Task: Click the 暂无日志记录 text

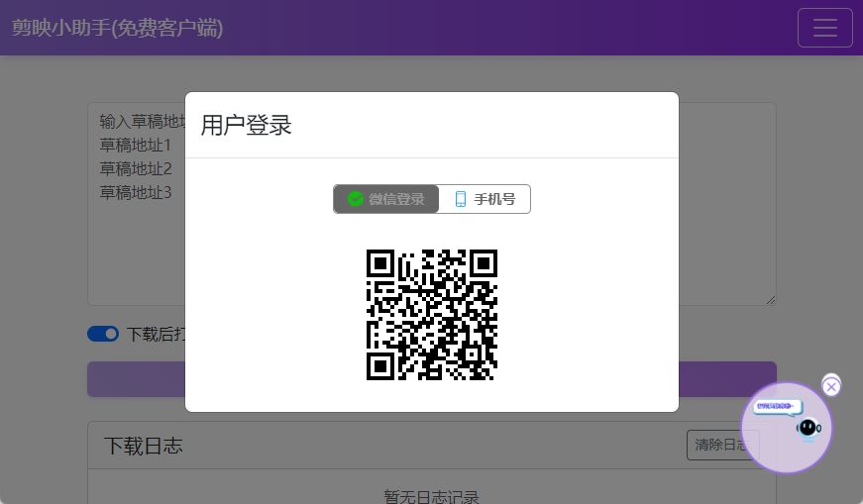Action: [x=432, y=497]
